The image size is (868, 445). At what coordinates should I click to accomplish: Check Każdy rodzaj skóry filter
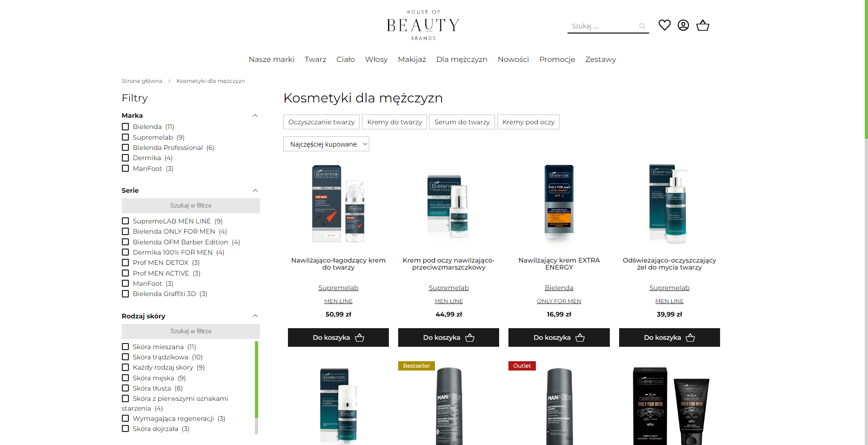[x=126, y=367]
